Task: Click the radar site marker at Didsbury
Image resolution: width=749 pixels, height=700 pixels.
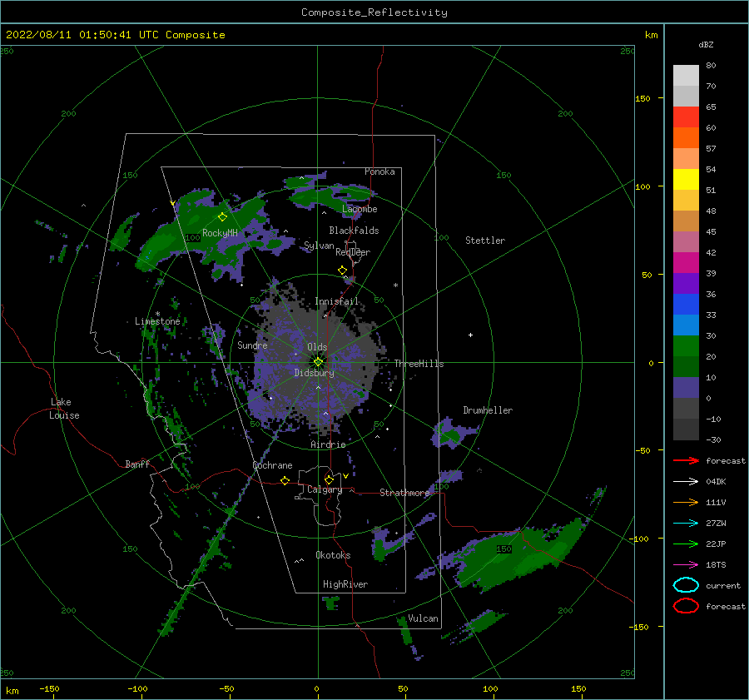Action: (x=318, y=362)
